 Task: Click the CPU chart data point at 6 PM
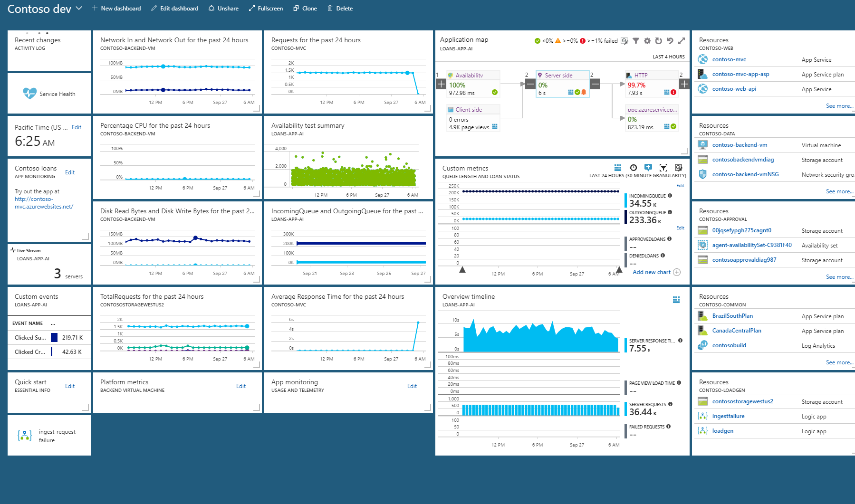185,179
